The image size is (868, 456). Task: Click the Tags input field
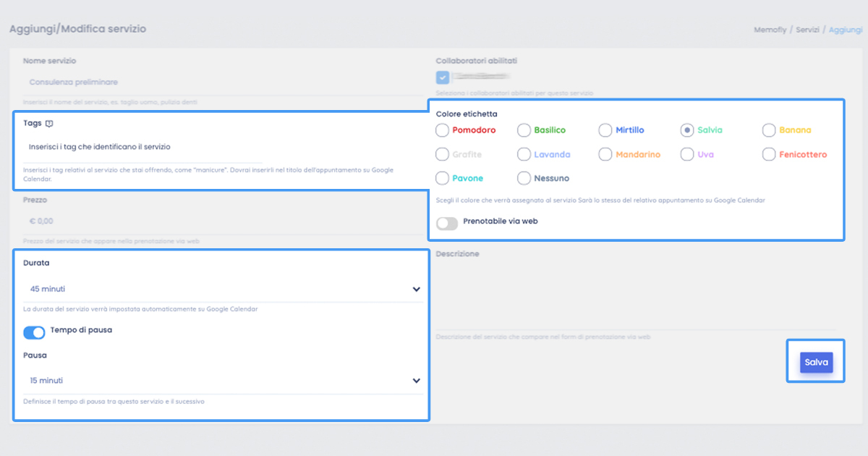point(217,147)
